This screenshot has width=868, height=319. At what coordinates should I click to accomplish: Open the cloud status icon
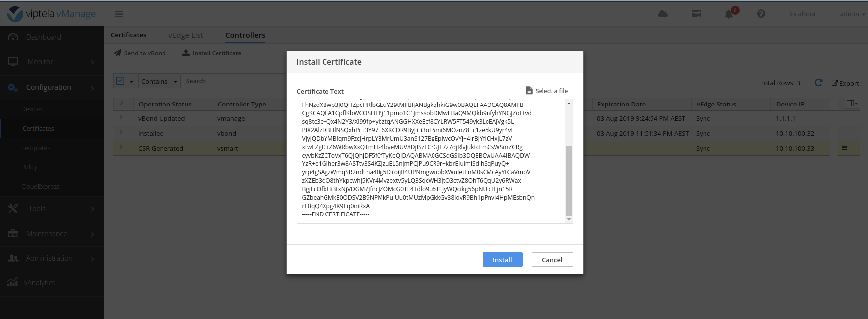coord(663,14)
